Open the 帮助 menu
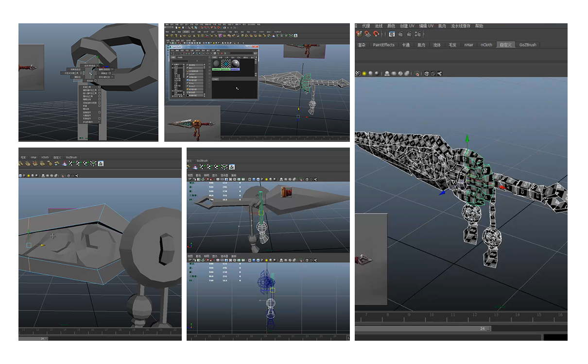 (x=479, y=26)
